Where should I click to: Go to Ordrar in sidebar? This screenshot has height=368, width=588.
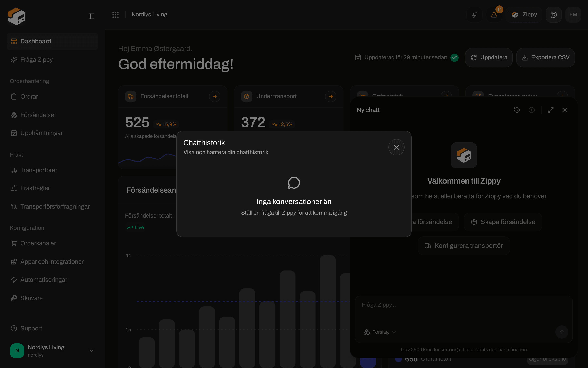point(52,96)
